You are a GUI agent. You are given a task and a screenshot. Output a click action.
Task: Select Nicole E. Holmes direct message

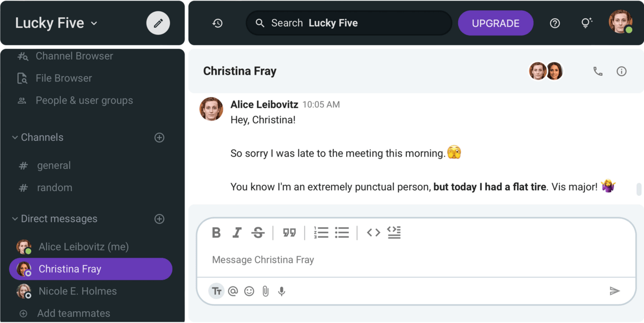tap(77, 291)
